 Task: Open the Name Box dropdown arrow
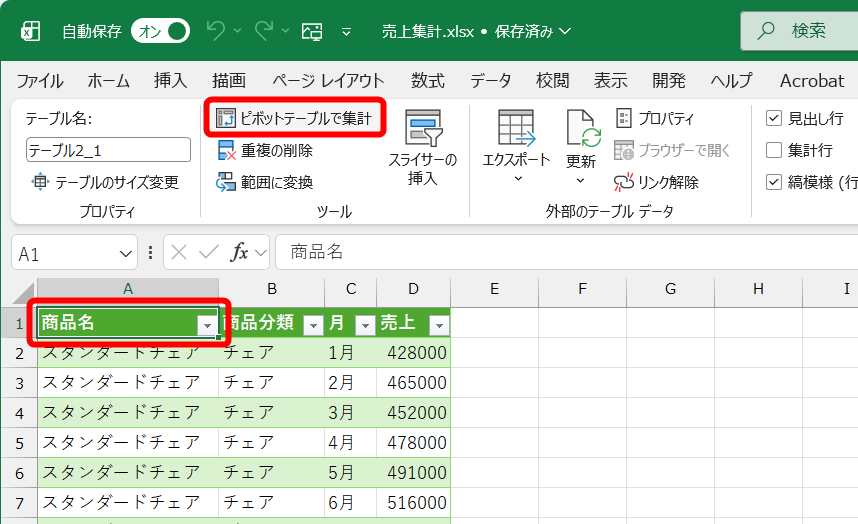[x=125, y=254]
